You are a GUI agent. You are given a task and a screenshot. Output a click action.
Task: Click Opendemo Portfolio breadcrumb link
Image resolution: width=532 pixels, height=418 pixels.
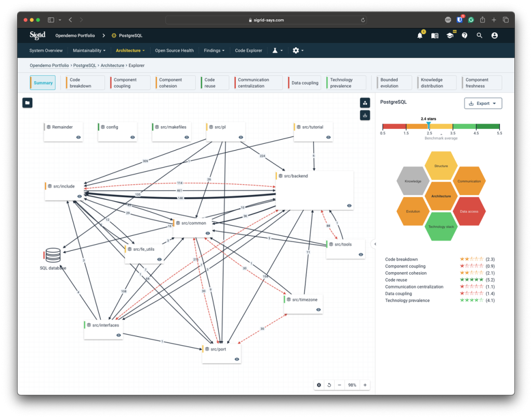(49, 65)
